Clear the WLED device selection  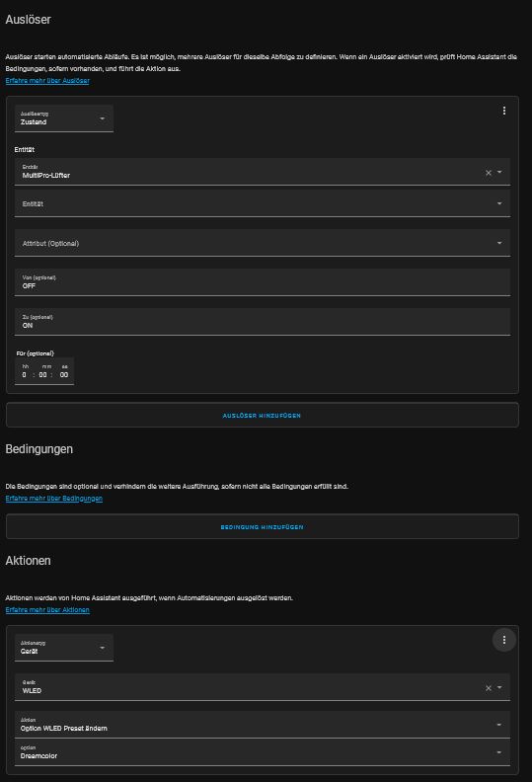[489, 688]
